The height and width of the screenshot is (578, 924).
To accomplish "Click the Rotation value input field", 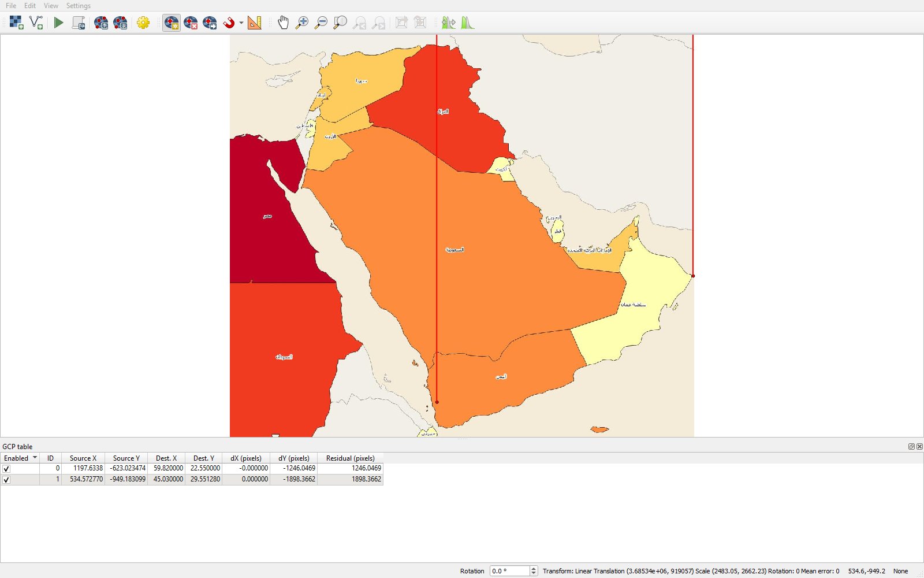I will 509,571.
